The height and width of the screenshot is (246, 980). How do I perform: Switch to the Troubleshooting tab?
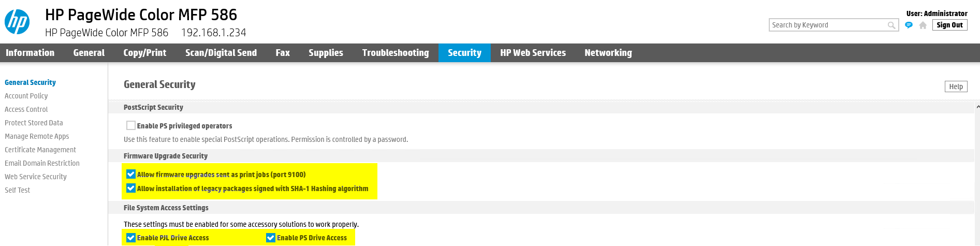click(x=396, y=53)
